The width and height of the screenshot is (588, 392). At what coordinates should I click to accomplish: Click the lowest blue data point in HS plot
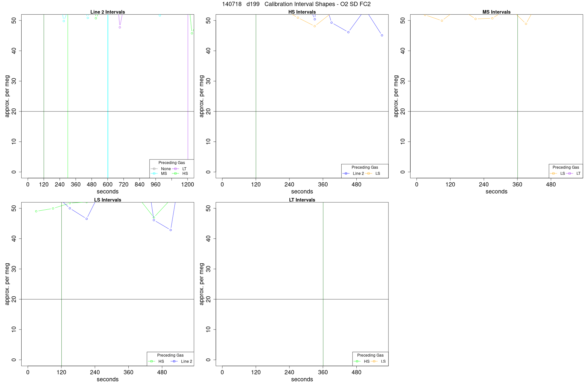tap(382, 35)
